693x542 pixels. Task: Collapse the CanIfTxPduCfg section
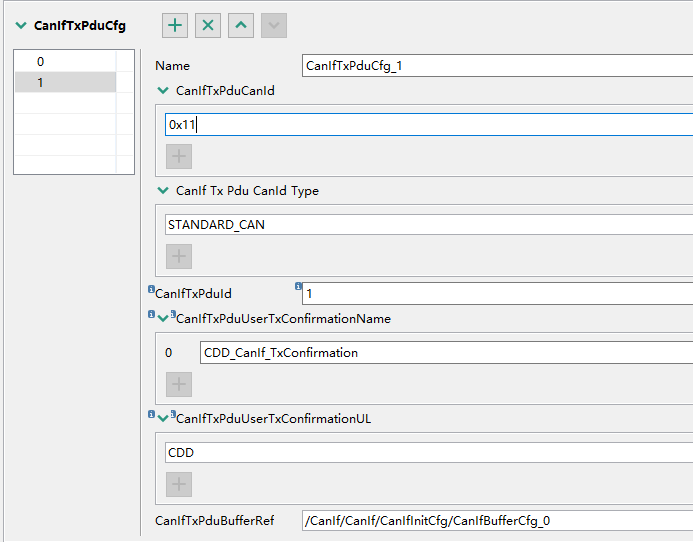point(21,25)
